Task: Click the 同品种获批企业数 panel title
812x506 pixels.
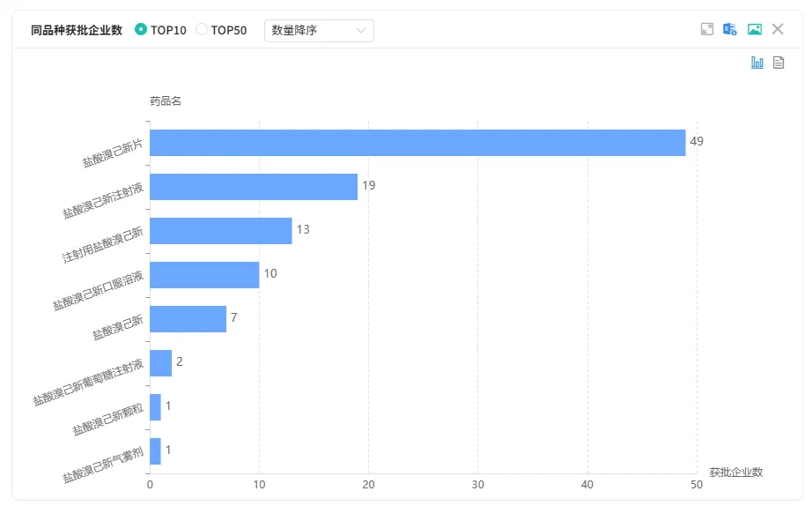Action: click(77, 30)
